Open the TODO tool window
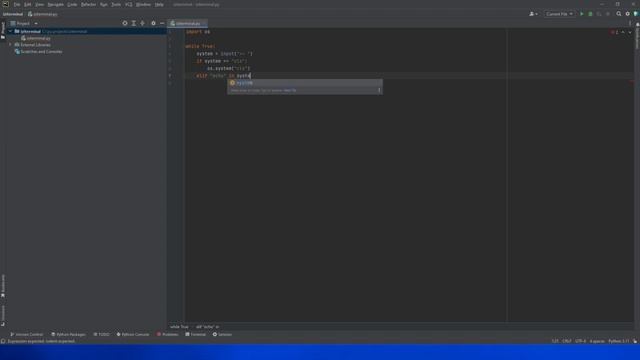640x360 pixels. coord(101,334)
